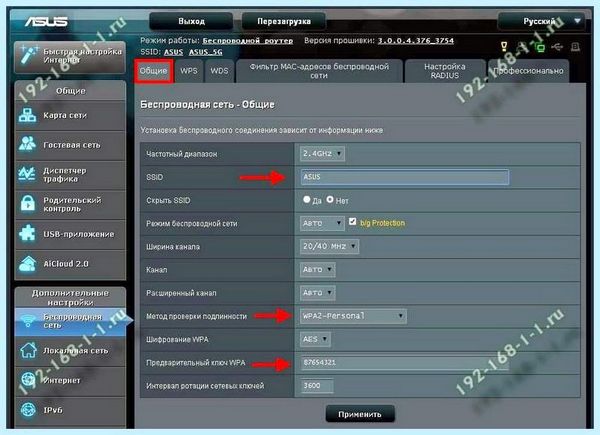Click the Беспроводная сеть - Общие heading

pyautogui.click(x=207, y=104)
